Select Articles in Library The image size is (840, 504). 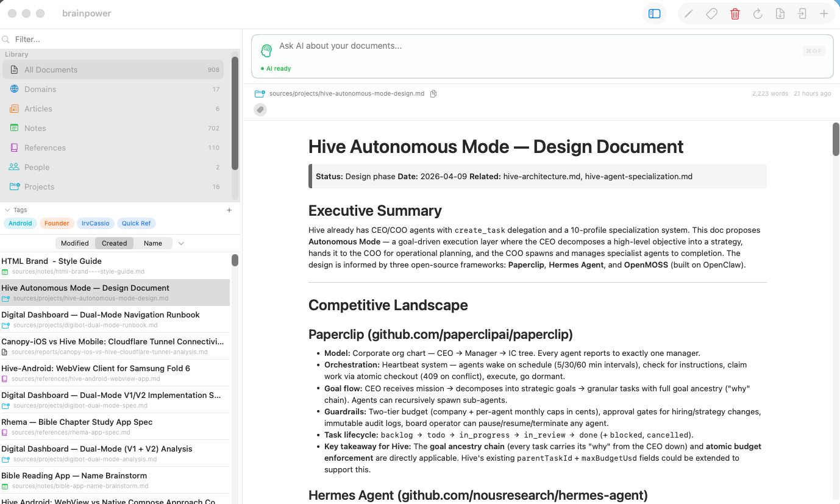point(113,108)
